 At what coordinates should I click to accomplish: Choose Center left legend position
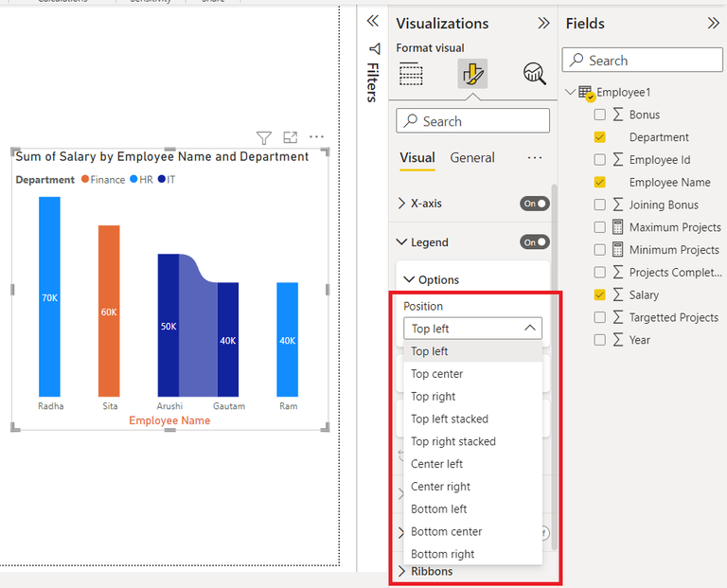coord(472,464)
